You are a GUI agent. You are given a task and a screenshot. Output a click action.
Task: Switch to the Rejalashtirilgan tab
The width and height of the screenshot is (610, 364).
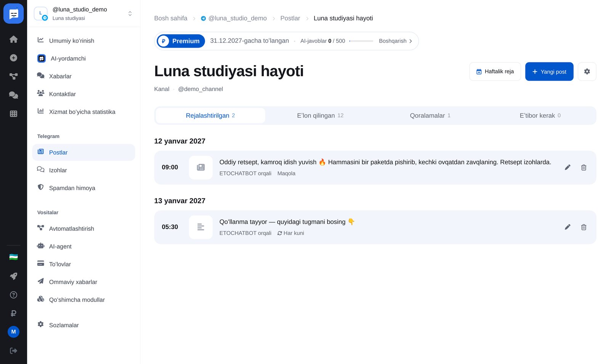[x=210, y=115]
